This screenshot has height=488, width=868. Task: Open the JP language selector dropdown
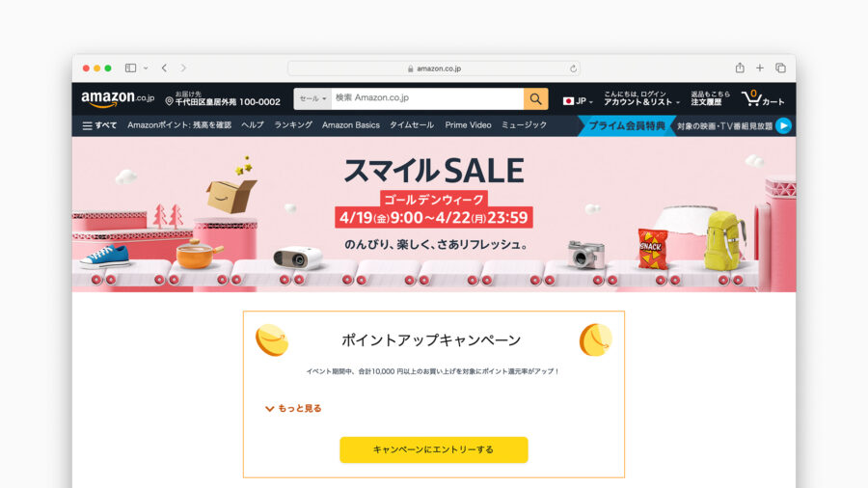point(578,101)
